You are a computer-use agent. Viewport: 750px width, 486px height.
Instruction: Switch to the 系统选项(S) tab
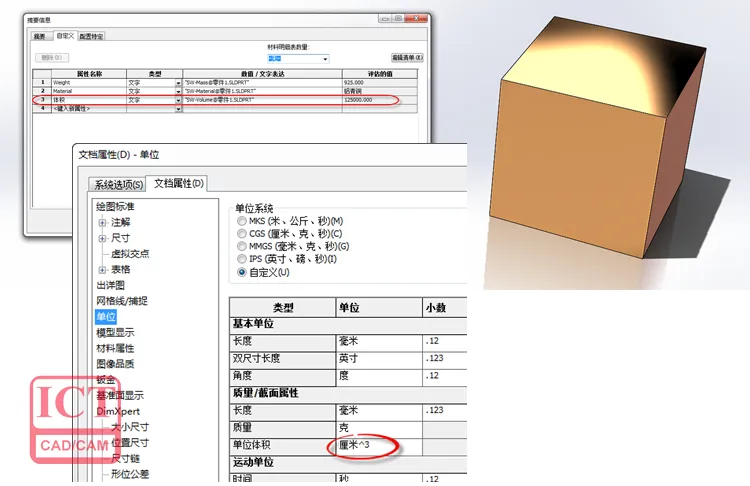coord(119,185)
